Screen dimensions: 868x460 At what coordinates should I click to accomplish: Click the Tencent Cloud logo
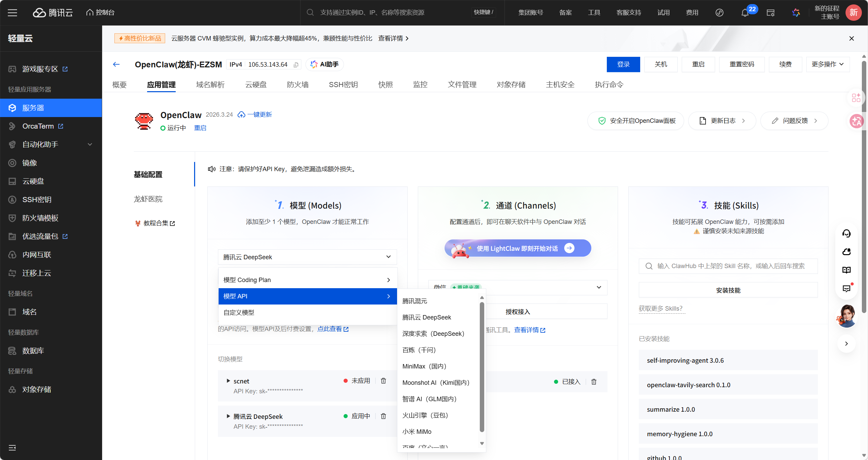53,13
